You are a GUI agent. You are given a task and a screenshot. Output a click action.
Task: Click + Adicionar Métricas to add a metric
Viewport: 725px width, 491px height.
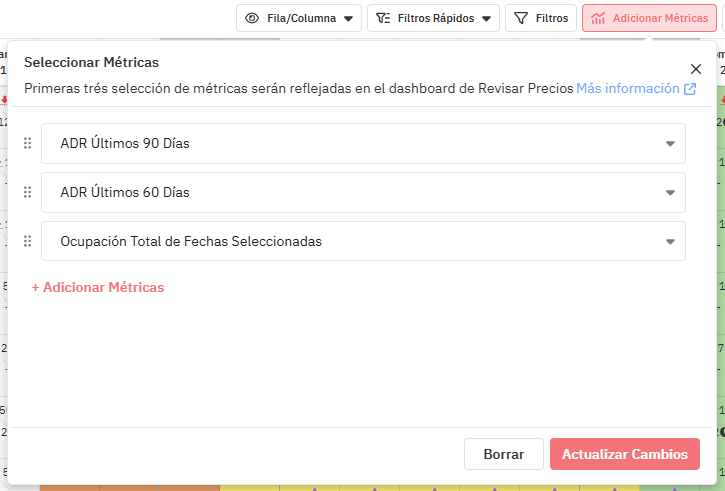click(x=98, y=287)
